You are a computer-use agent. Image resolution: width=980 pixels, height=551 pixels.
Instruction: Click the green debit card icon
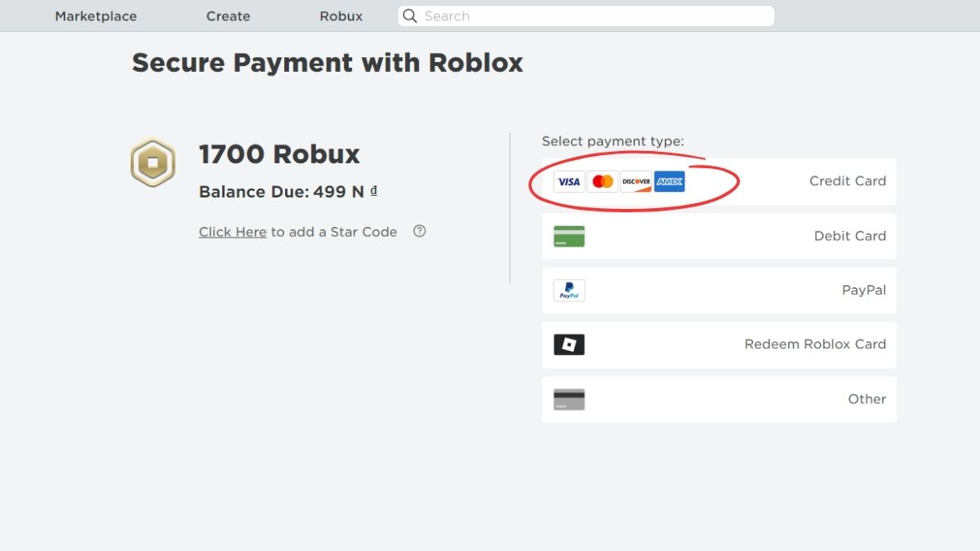pos(569,236)
